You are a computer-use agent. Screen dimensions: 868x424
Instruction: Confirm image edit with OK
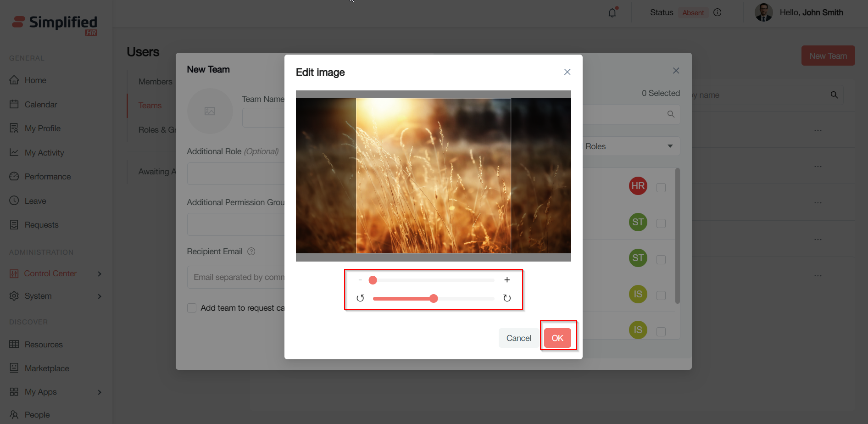click(x=557, y=338)
